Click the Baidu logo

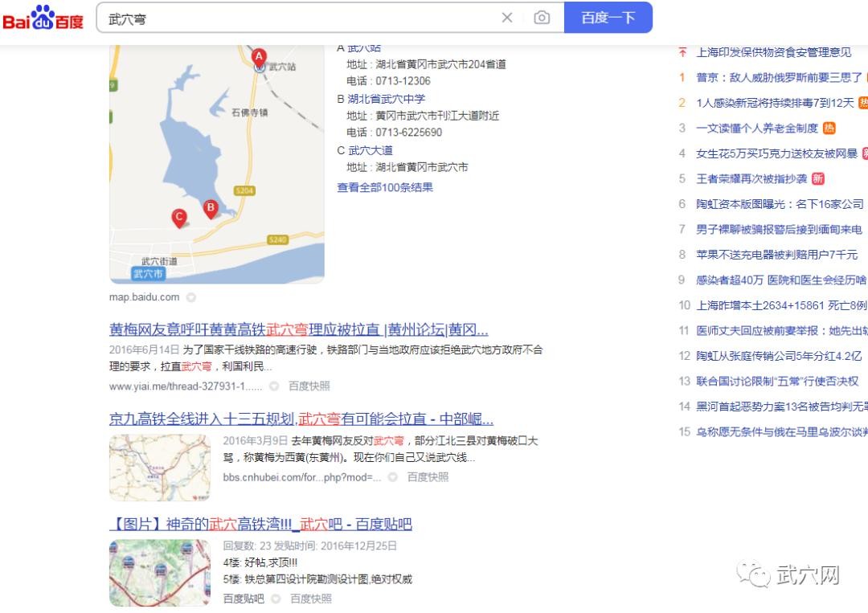pos(43,17)
